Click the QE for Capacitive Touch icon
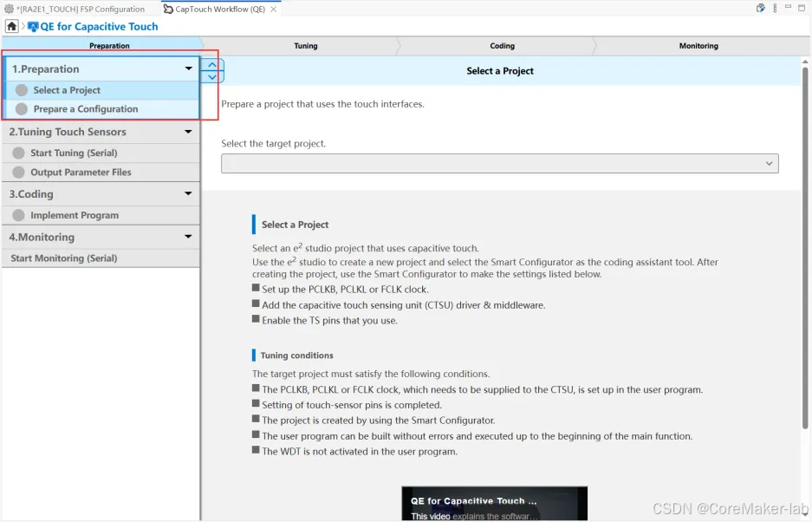Screen dimensions: 812x522 pyautogui.click(x=33, y=26)
